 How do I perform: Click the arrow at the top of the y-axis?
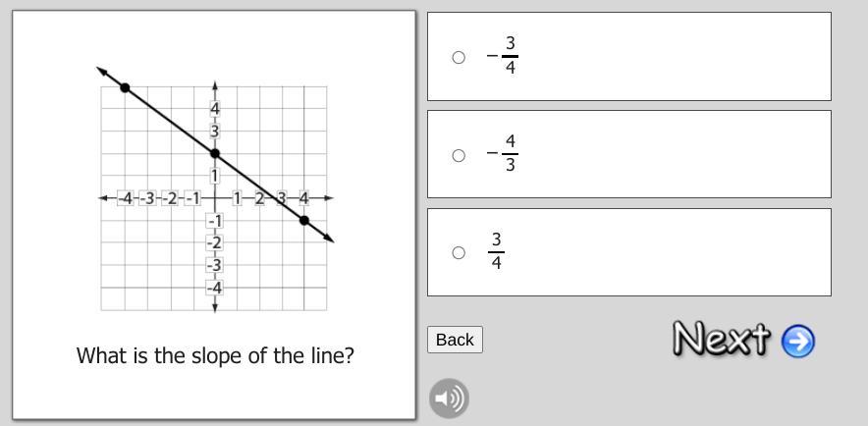click(215, 86)
